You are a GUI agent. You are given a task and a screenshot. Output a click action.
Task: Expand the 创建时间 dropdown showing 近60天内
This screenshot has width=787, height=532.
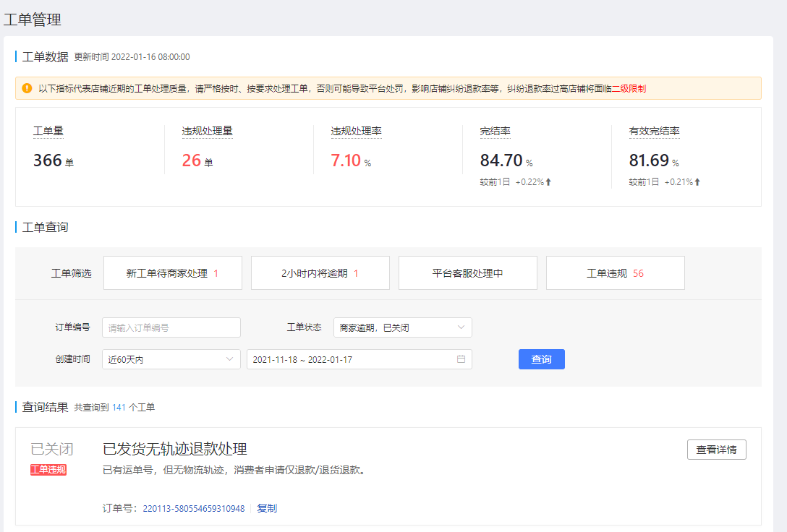pos(171,359)
